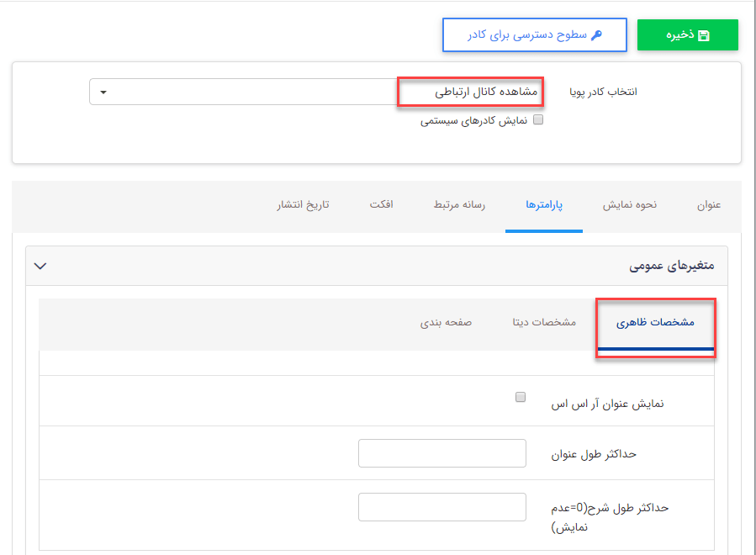The image size is (756, 555).
Task: Click the dropdown caret in کادر پویا selector
Action: point(103,92)
